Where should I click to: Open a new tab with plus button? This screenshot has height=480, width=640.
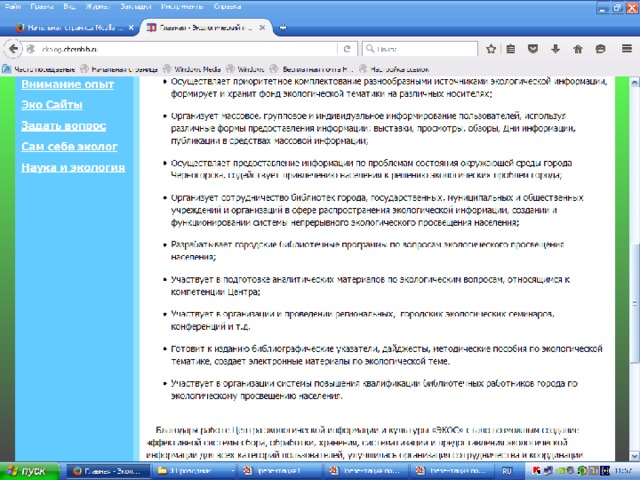click(282, 27)
